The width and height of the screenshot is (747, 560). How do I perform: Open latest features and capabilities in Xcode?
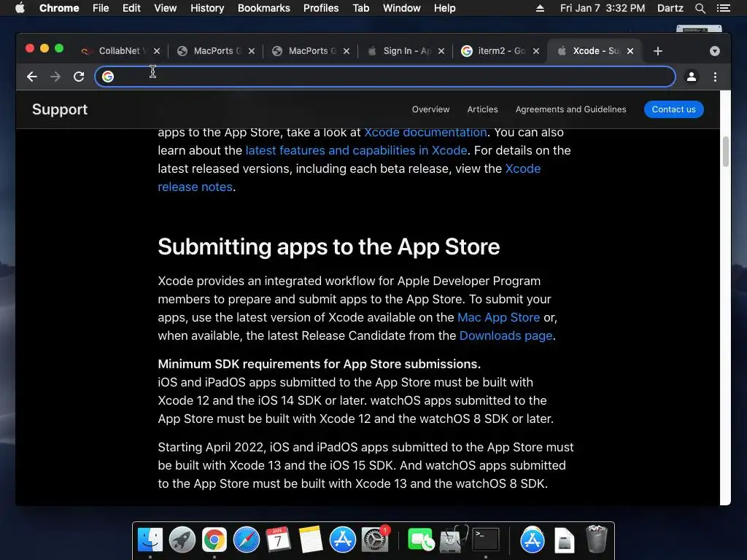point(356,150)
